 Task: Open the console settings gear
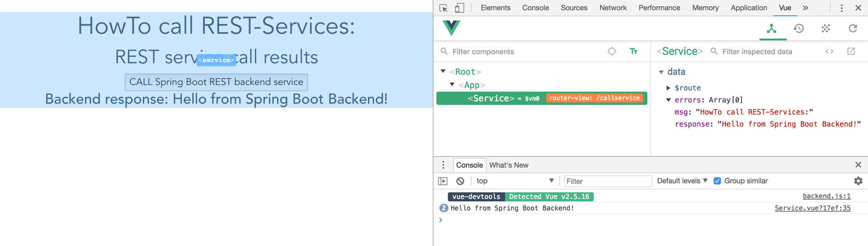coord(858,181)
